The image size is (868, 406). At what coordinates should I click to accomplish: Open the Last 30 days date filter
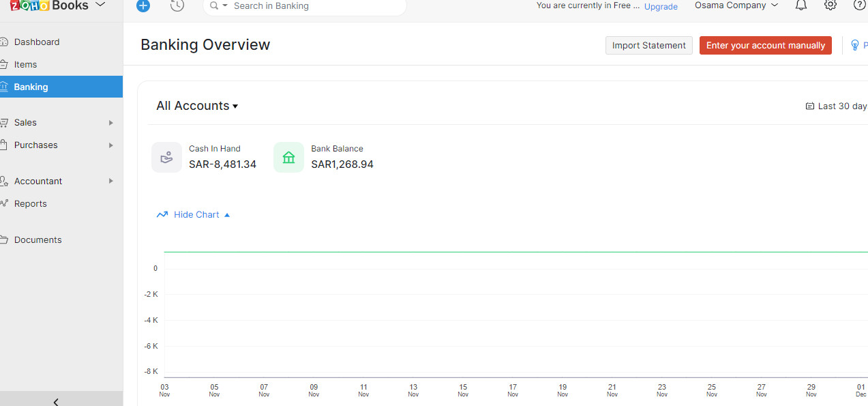[837, 106]
